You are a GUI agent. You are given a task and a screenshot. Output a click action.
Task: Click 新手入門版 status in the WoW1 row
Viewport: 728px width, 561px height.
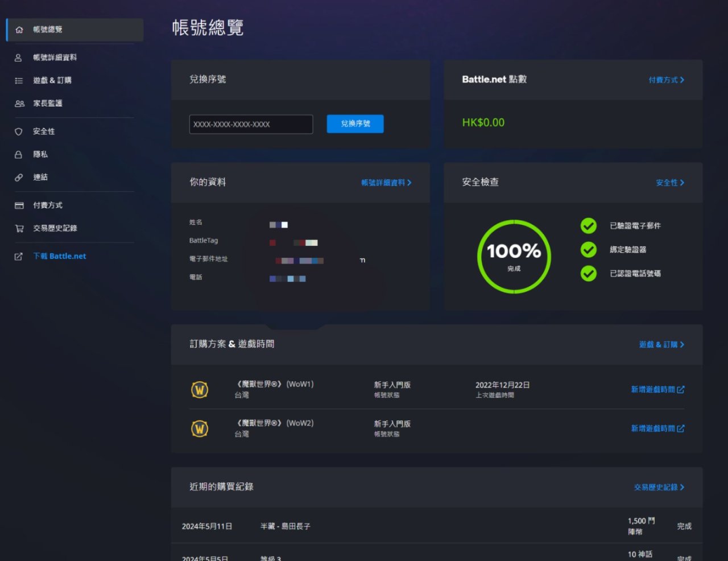[x=392, y=385]
